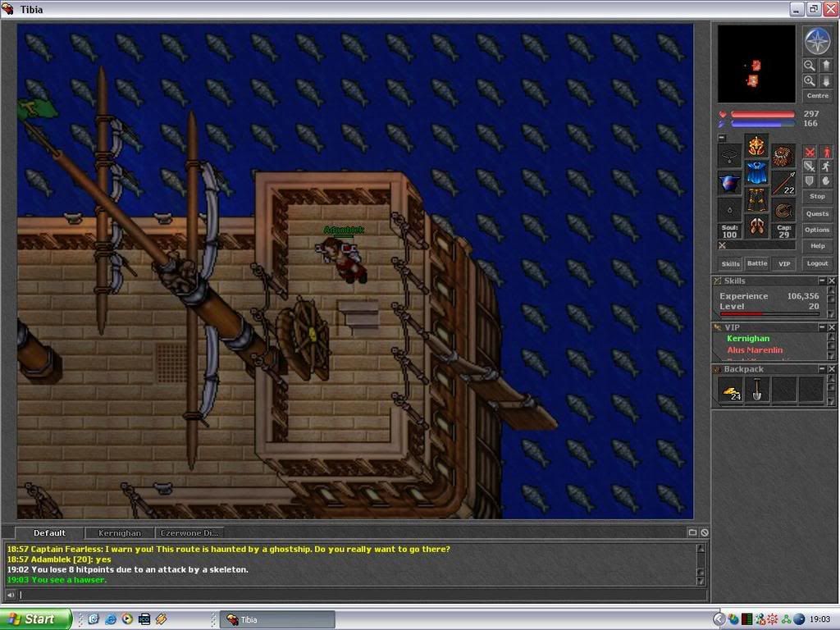Select the helmet equipment slot
840x630 pixels.
pyautogui.click(x=756, y=146)
